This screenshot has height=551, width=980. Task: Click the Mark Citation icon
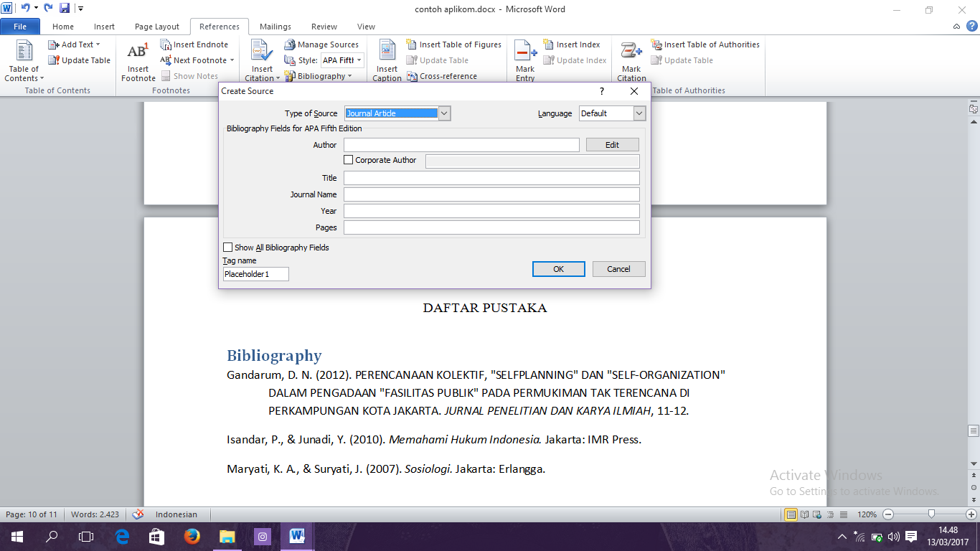(x=631, y=59)
